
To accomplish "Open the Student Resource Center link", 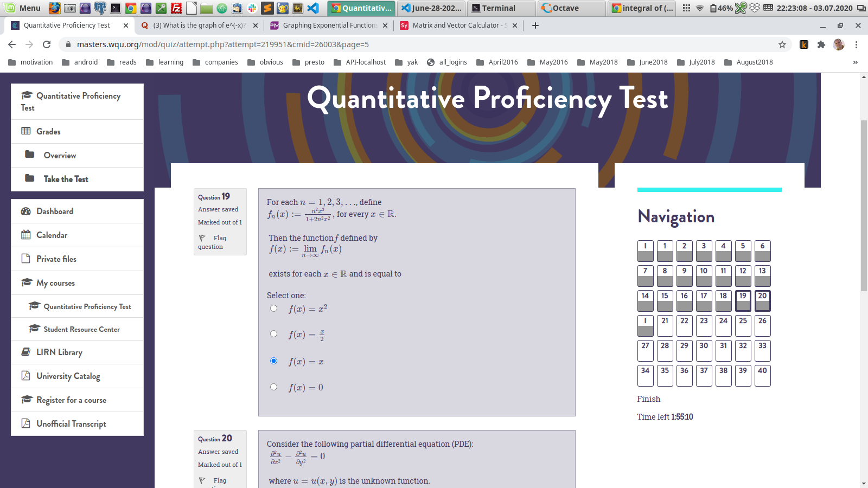I will click(81, 329).
